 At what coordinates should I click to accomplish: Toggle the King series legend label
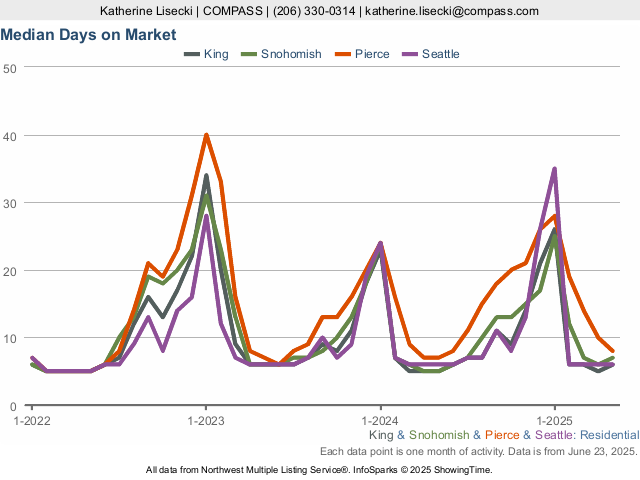[x=216, y=54]
